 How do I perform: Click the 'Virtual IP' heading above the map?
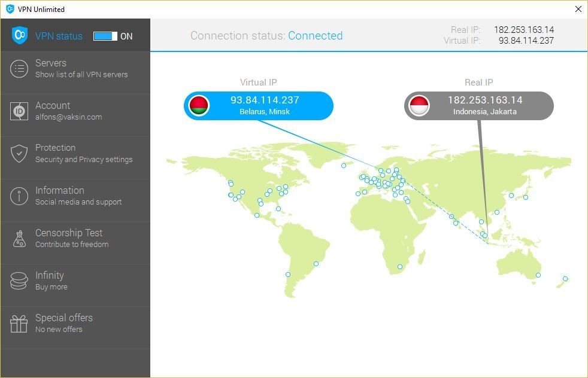pyautogui.click(x=259, y=83)
